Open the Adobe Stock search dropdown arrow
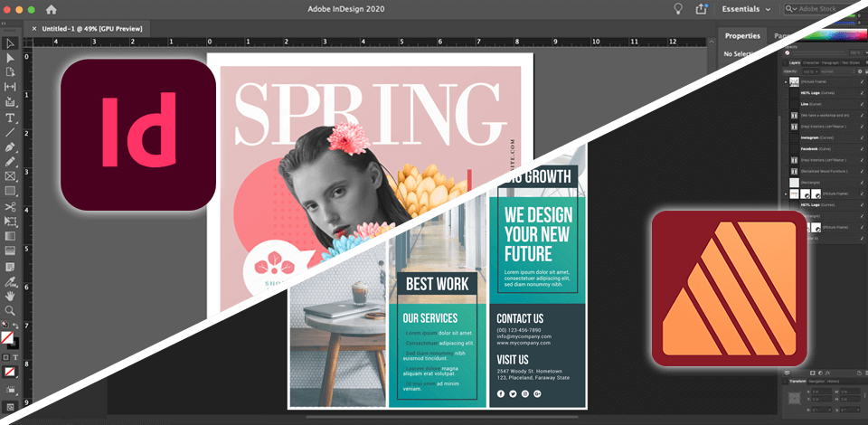Screen dimensions: 868x425 (794, 9)
